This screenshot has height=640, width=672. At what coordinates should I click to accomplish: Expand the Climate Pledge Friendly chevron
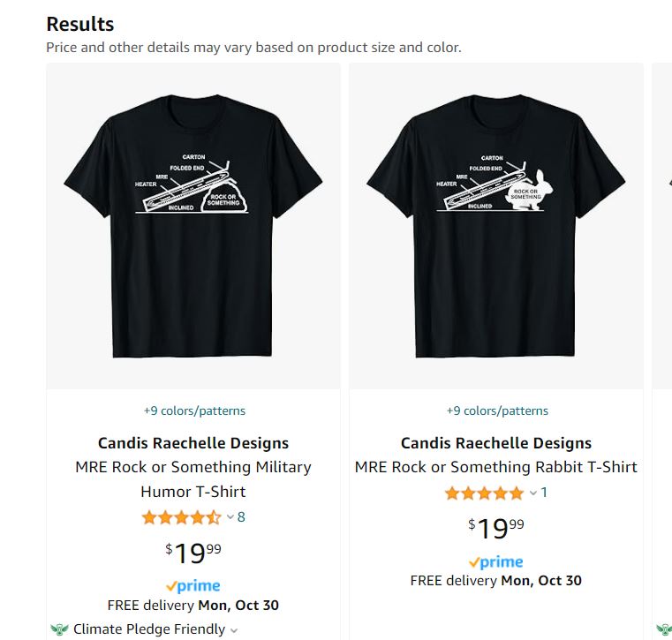(x=234, y=630)
